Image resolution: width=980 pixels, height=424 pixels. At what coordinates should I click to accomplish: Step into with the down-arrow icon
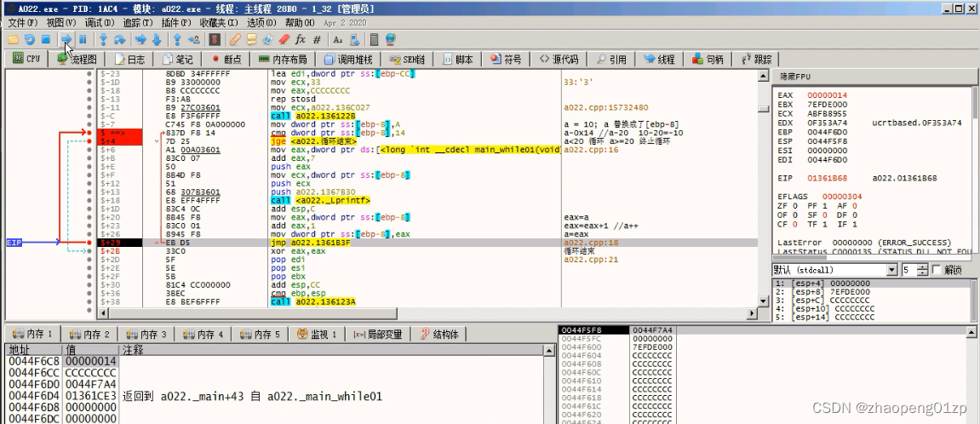104,39
